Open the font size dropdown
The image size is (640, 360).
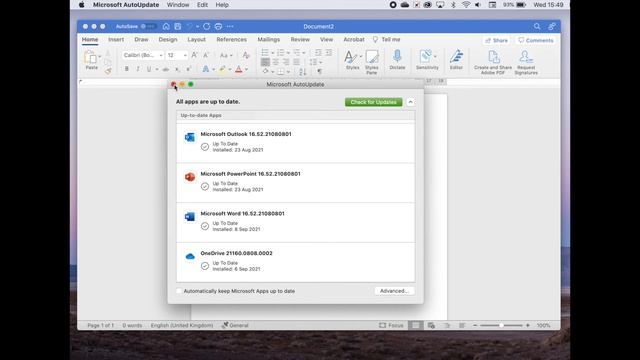[184, 55]
